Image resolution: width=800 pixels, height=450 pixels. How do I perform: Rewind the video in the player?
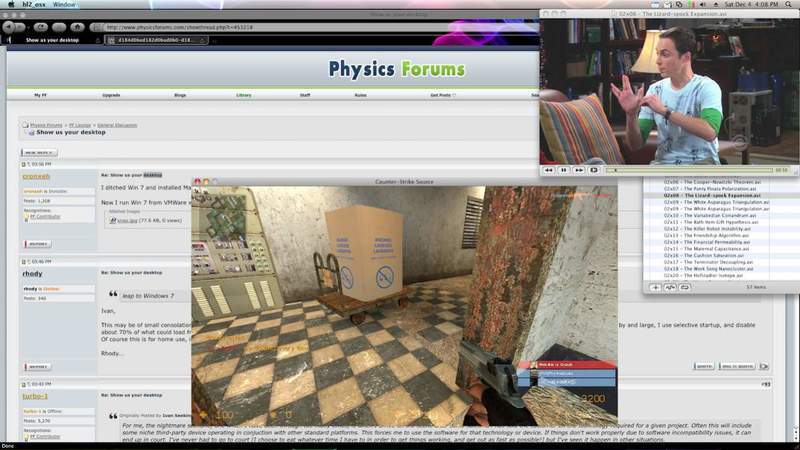click(549, 170)
